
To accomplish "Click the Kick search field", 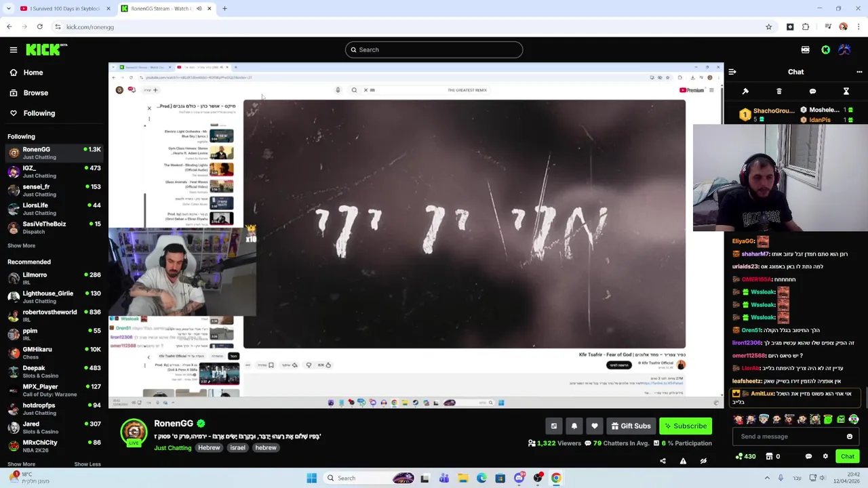I will (x=434, y=49).
